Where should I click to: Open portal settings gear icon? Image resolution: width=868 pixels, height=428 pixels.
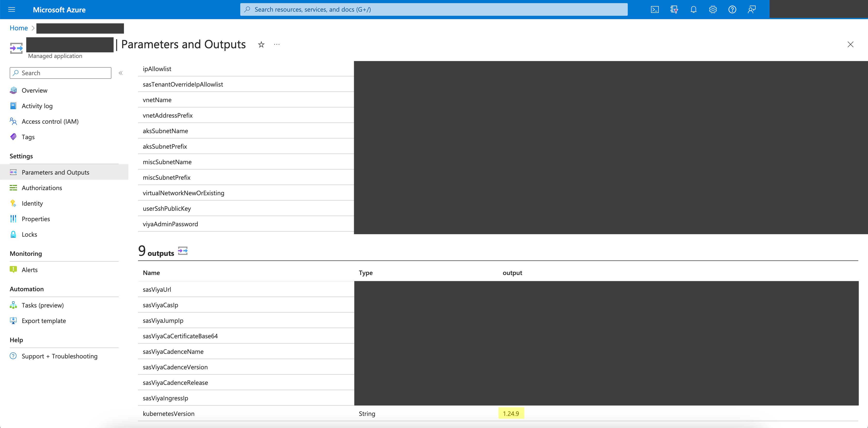point(713,9)
